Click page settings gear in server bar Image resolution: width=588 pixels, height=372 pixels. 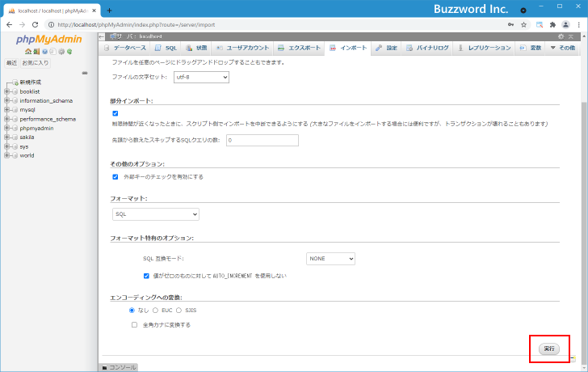[x=561, y=36]
